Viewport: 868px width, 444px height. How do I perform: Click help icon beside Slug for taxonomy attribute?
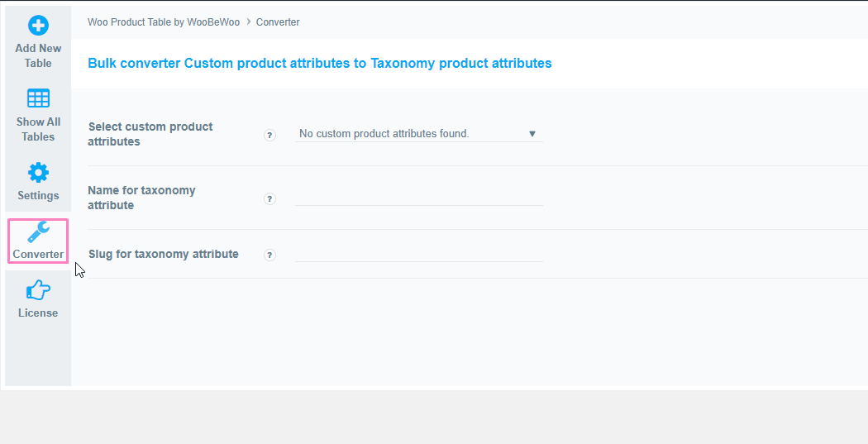[x=269, y=255]
